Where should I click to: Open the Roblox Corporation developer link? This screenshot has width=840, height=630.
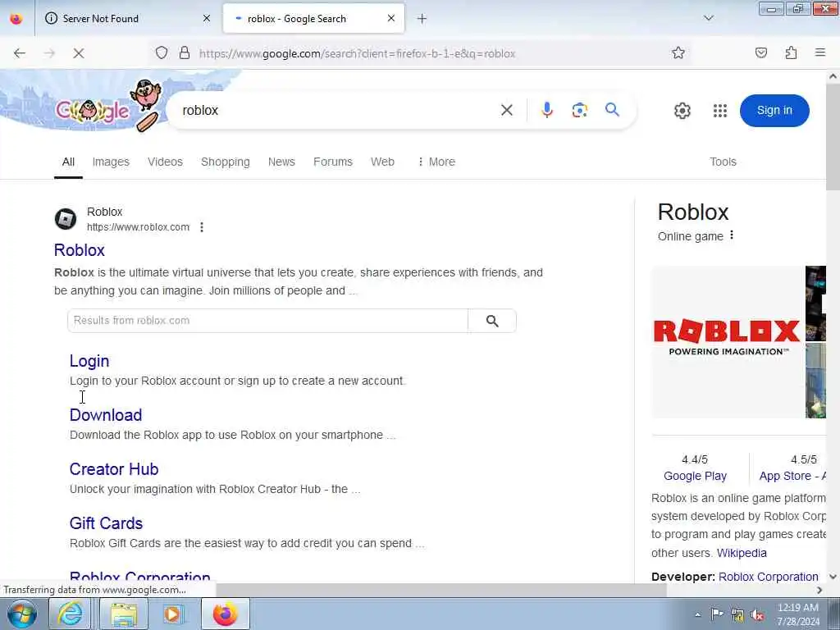(x=768, y=577)
